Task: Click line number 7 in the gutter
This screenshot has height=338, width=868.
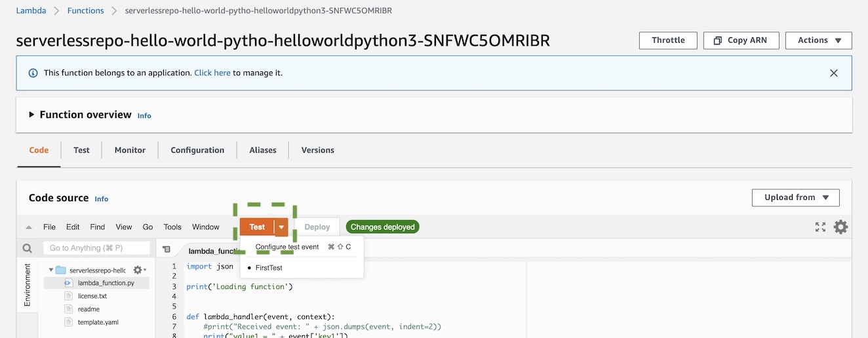Action: pos(174,327)
